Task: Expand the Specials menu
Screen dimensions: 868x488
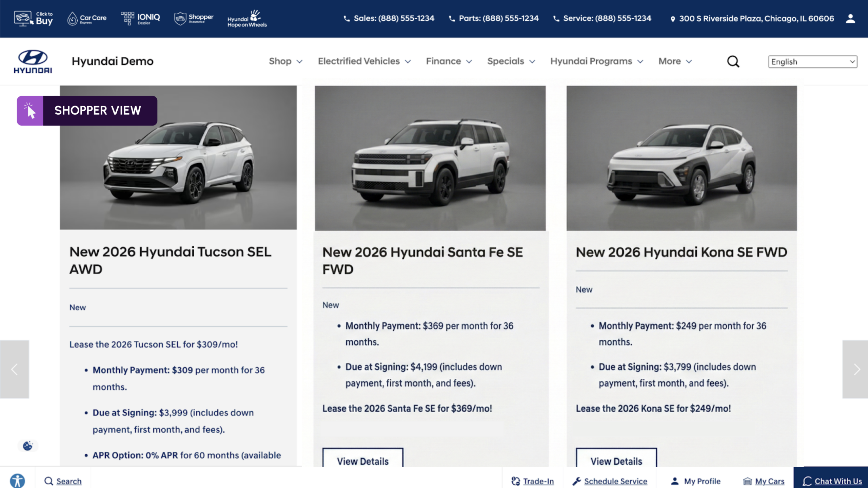Action: pos(511,61)
